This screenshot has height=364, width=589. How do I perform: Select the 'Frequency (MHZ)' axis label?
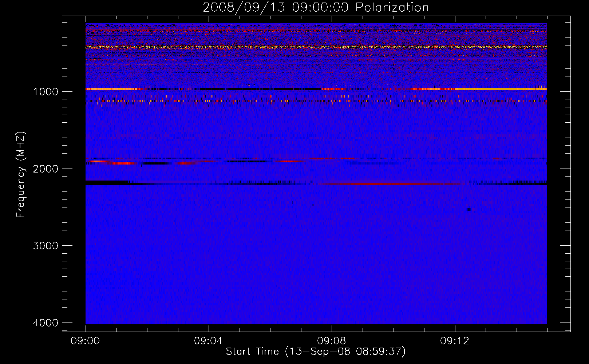21,175
